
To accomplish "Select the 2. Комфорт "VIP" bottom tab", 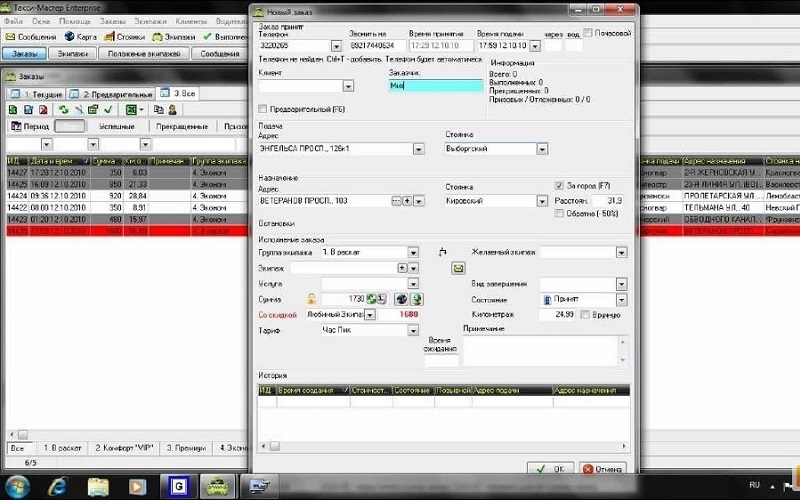I will (x=124, y=448).
